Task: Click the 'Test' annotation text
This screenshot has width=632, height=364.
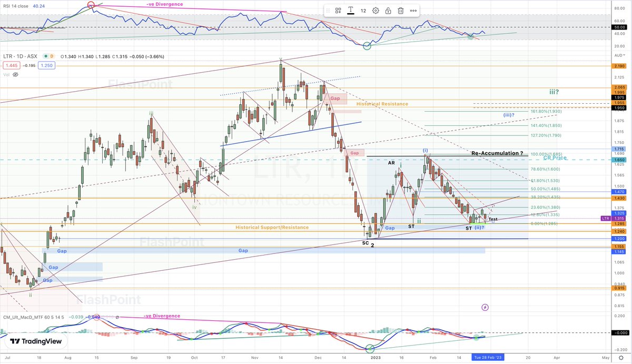Action: [493, 219]
